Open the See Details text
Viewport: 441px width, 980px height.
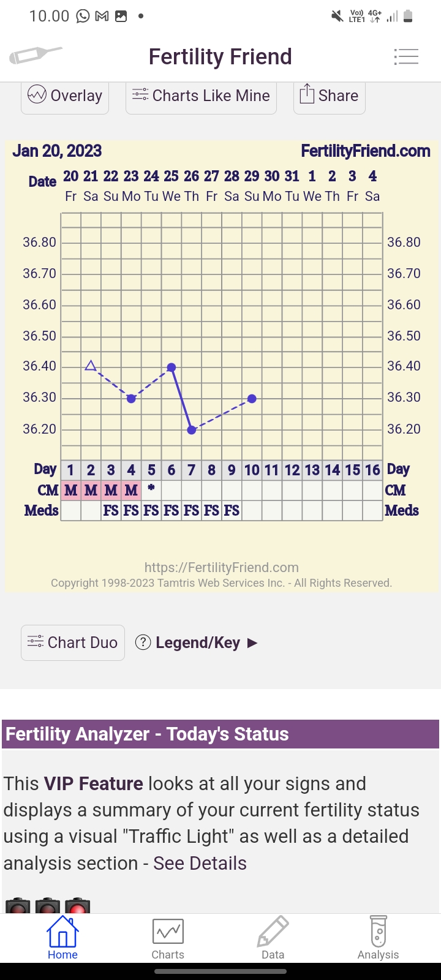click(x=200, y=863)
